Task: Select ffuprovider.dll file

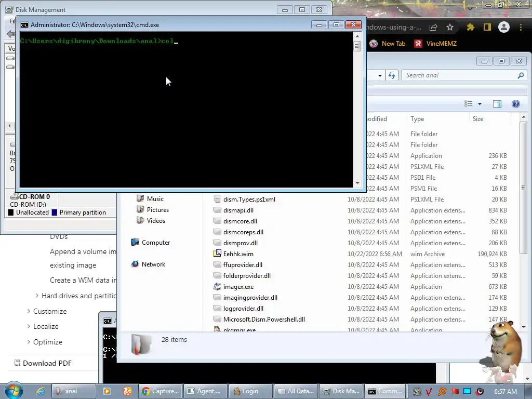Action: pyautogui.click(x=243, y=264)
